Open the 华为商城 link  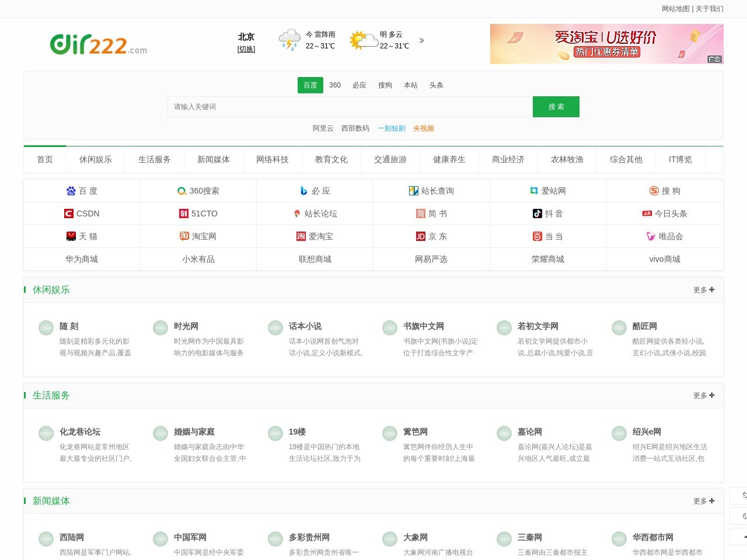coord(82,259)
